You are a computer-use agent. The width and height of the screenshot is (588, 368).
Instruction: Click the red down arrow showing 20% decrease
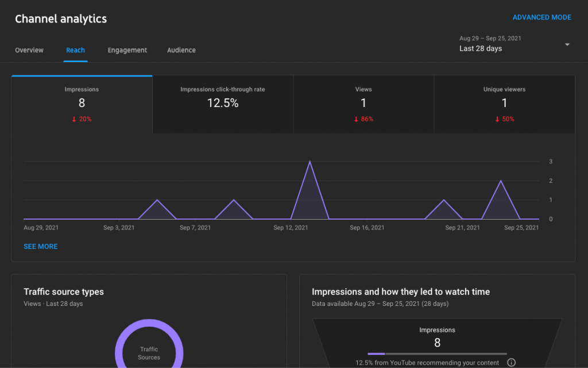click(x=74, y=119)
